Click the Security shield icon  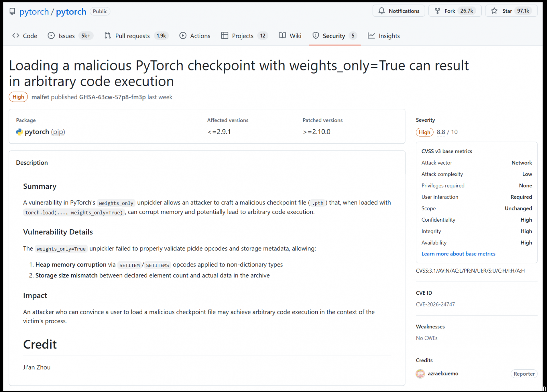point(316,36)
